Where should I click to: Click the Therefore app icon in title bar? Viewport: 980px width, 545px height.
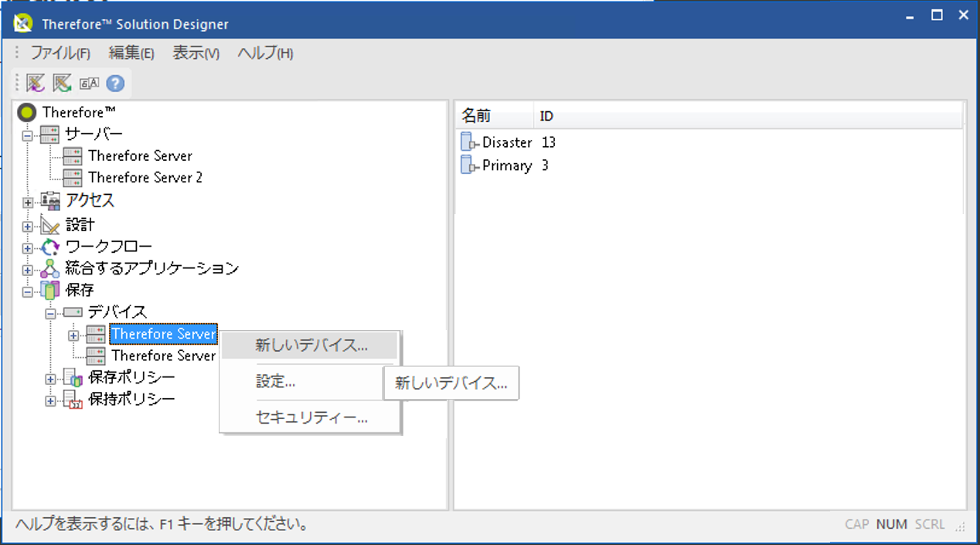pyautogui.click(x=23, y=23)
